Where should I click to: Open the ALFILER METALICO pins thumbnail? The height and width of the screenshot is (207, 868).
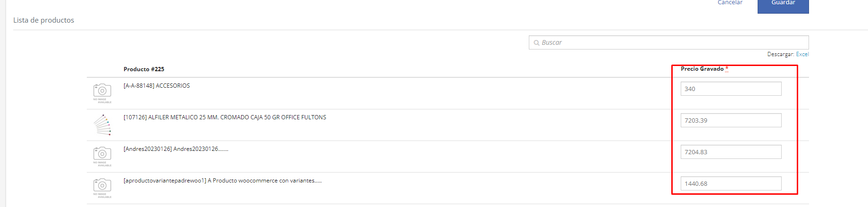tap(102, 125)
